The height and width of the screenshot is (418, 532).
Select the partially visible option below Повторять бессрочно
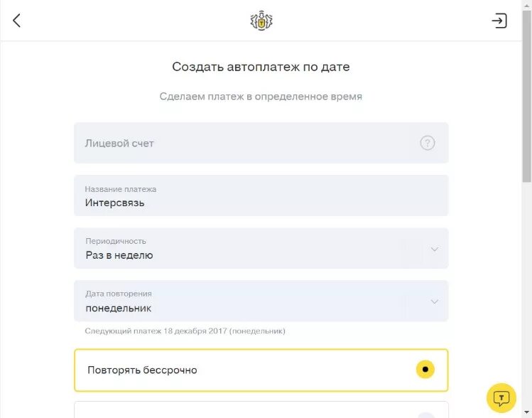[261, 410]
